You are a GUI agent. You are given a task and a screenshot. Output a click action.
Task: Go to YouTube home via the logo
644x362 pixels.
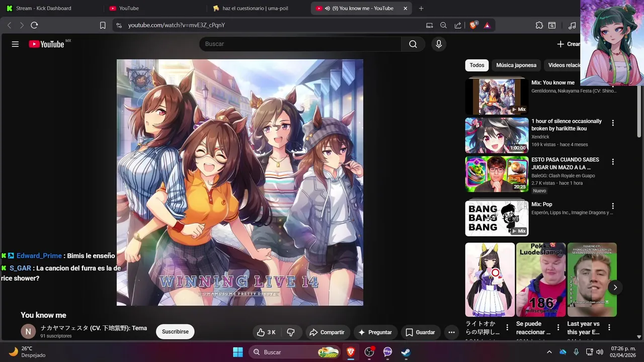tap(46, 44)
